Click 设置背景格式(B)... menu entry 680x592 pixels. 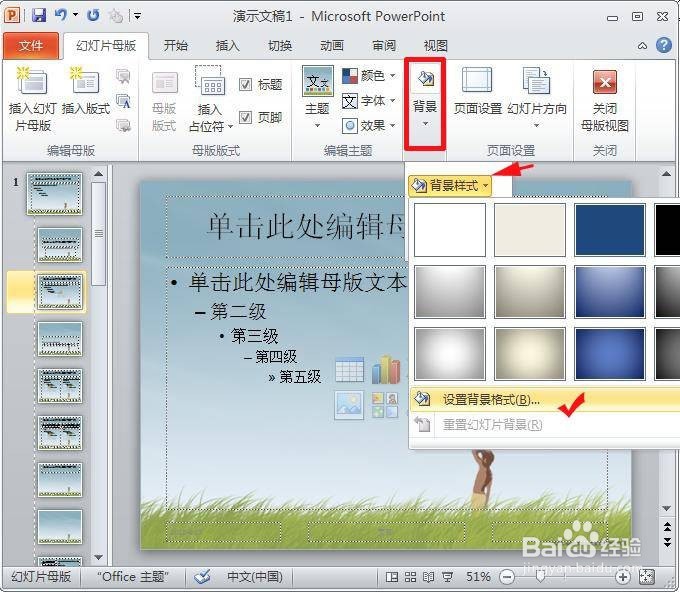click(545, 399)
